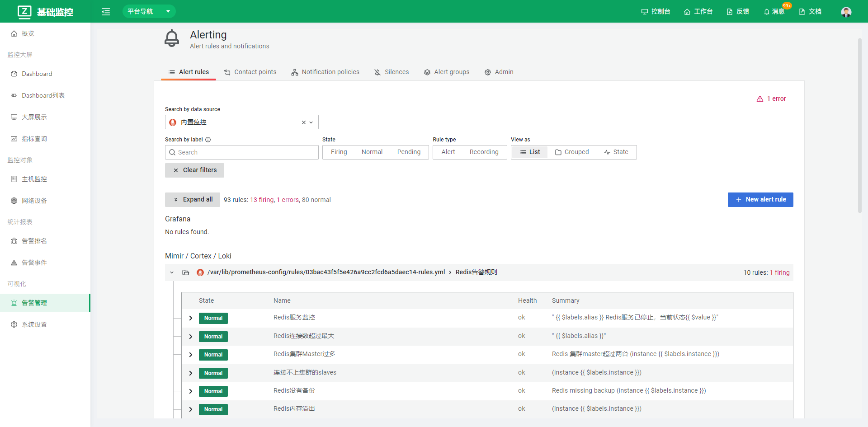This screenshot has height=427, width=868.
Task: Click the Search by label field
Action: (x=242, y=152)
